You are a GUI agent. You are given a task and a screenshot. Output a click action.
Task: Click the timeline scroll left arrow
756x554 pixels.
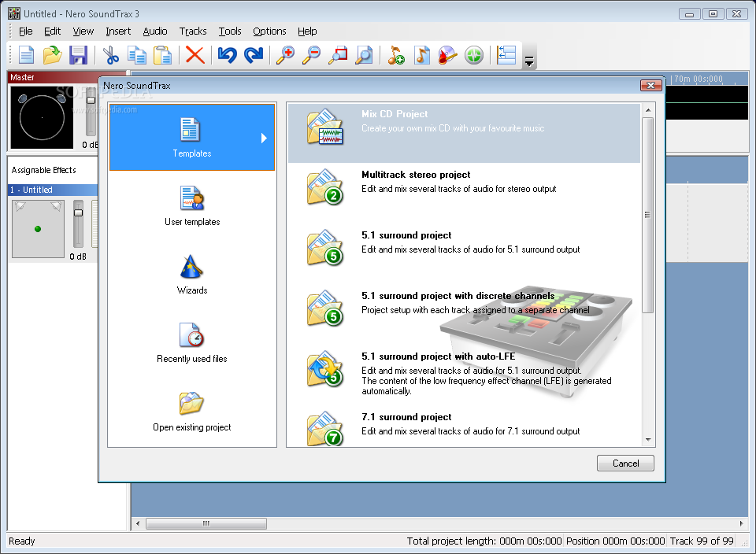coord(138,523)
